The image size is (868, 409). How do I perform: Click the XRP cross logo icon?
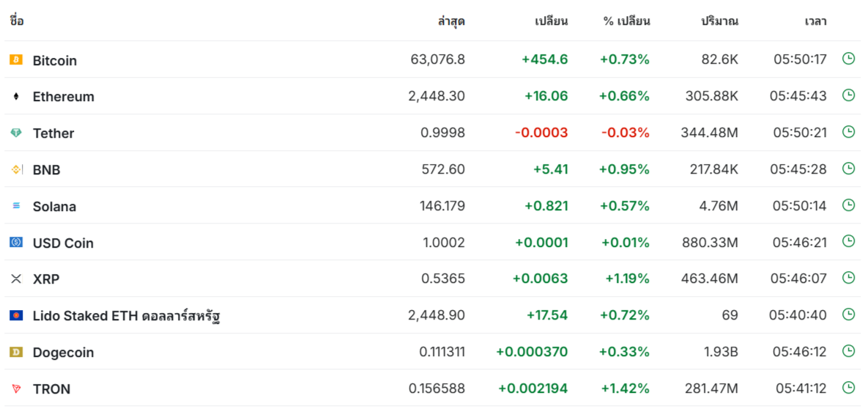click(16, 279)
